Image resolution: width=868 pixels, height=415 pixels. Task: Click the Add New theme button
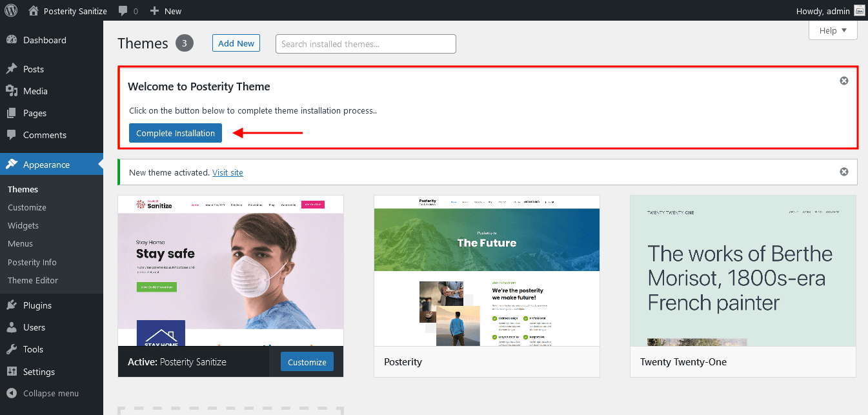coord(236,43)
